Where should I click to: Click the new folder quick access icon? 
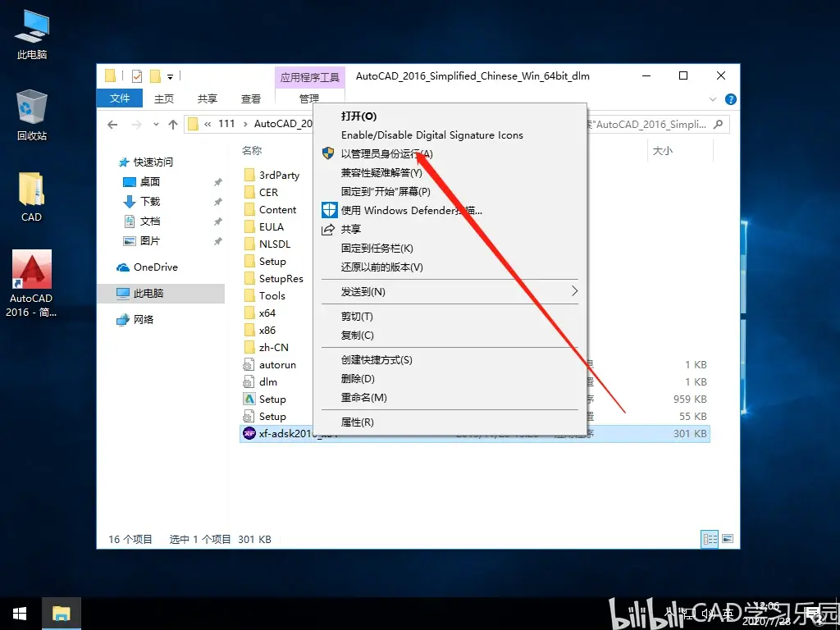tap(155, 76)
